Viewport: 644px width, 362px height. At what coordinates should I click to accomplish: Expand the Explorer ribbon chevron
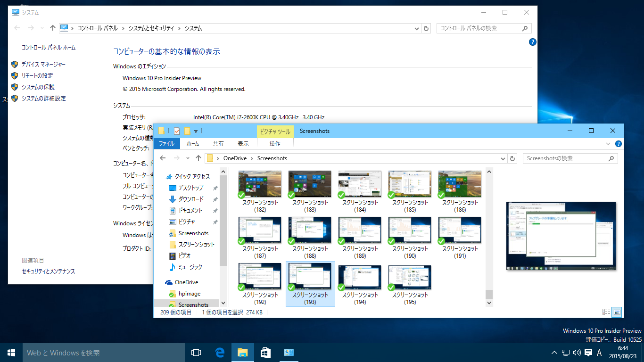pos(608,144)
